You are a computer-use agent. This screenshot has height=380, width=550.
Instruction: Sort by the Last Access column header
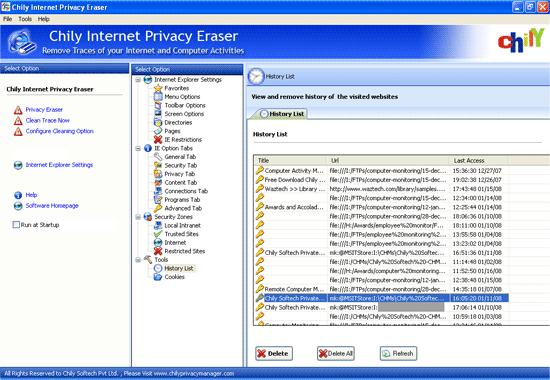pyautogui.click(x=478, y=160)
